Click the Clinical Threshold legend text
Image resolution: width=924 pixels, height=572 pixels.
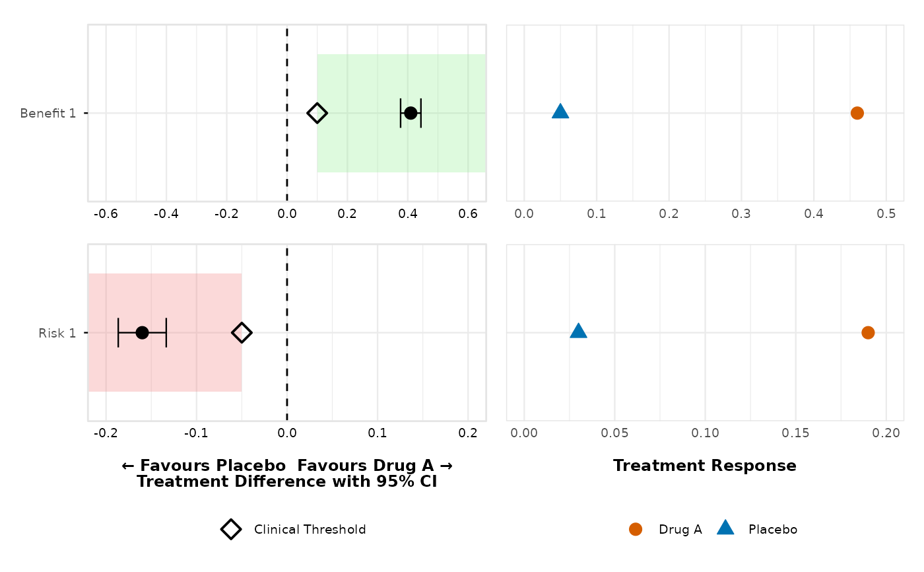click(x=310, y=529)
